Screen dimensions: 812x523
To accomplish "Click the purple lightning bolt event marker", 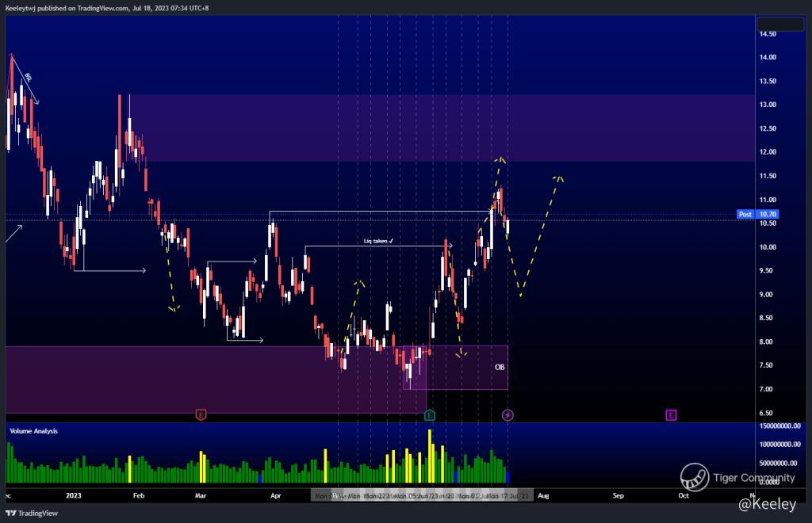I will (x=507, y=414).
